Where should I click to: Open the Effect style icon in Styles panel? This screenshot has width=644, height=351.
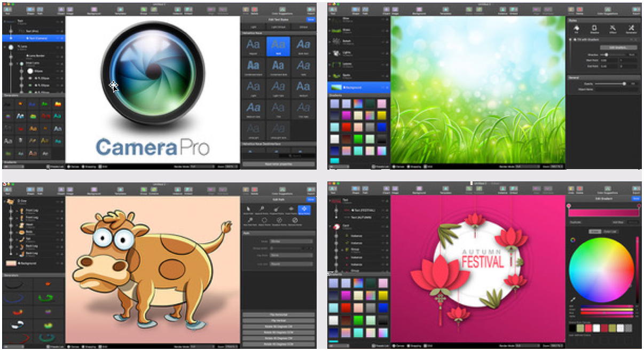(613, 29)
